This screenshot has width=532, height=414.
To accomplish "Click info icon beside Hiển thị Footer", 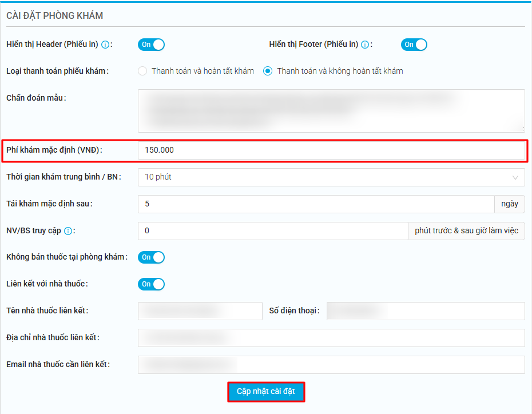I will 365,45.
